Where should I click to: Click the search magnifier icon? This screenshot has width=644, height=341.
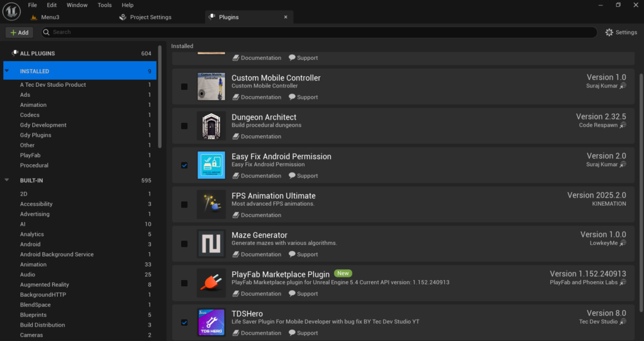pyautogui.click(x=47, y=32)
